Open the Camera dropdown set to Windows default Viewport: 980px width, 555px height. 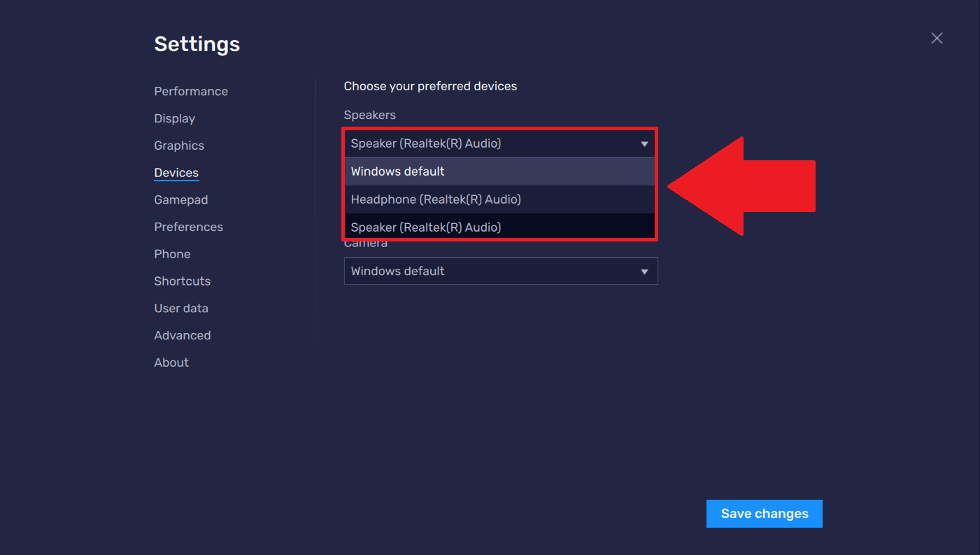pos(501,271)
